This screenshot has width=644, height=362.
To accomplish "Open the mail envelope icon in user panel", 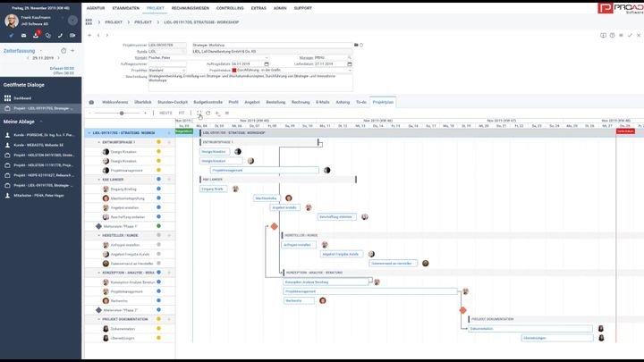I will click(x=24, y=35).
